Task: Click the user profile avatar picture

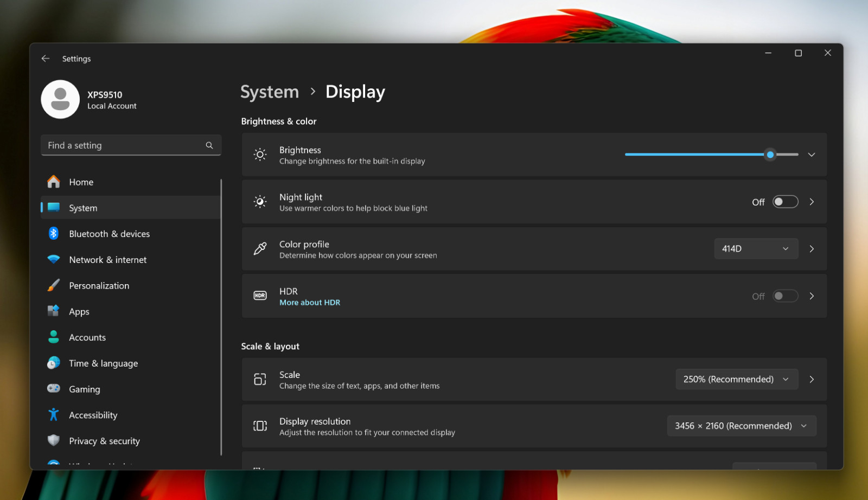Action: pos(60,99)
